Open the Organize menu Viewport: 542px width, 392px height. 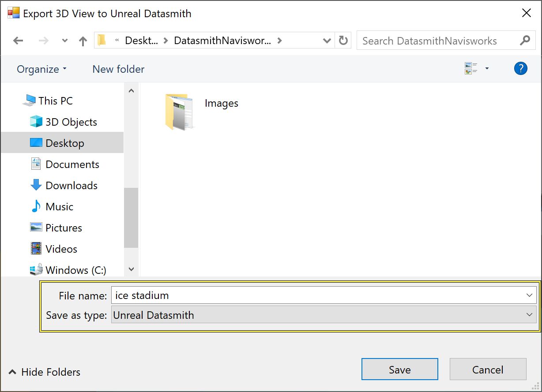pyautogui.click(x=41, y=69)
